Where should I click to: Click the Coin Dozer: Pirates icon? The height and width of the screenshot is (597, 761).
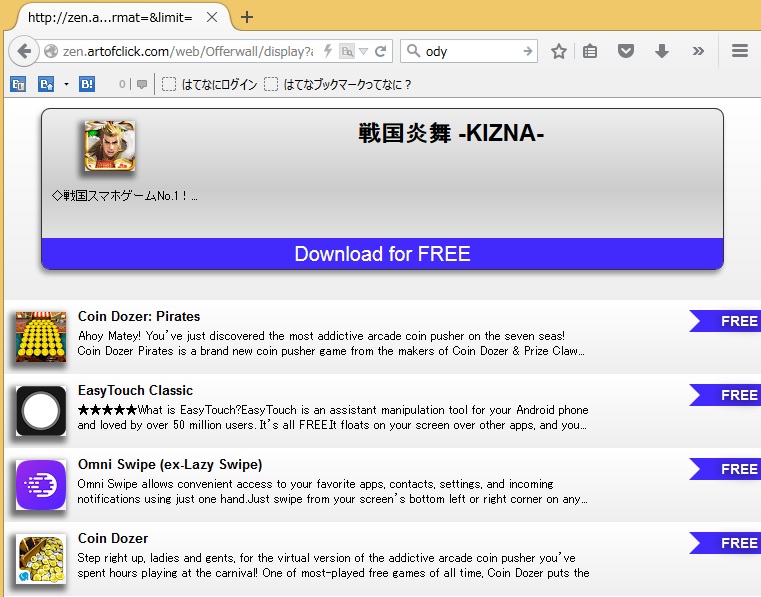point(41,337)
